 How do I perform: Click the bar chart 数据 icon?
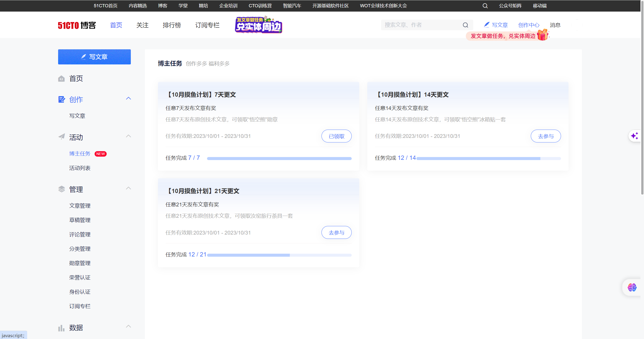click(61, 328)
